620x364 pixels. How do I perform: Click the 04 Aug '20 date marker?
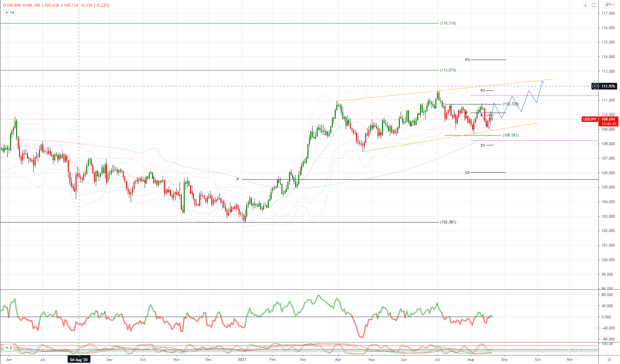click(x=79, y=360)
